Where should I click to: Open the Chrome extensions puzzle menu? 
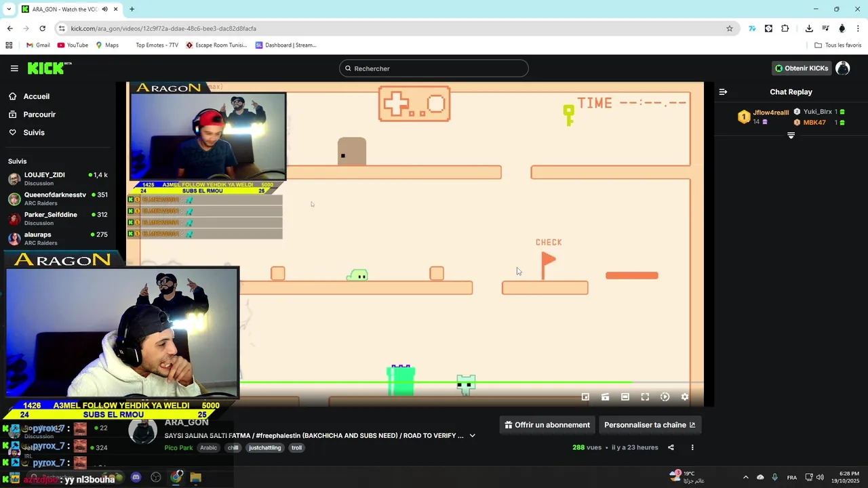point(785,28)
